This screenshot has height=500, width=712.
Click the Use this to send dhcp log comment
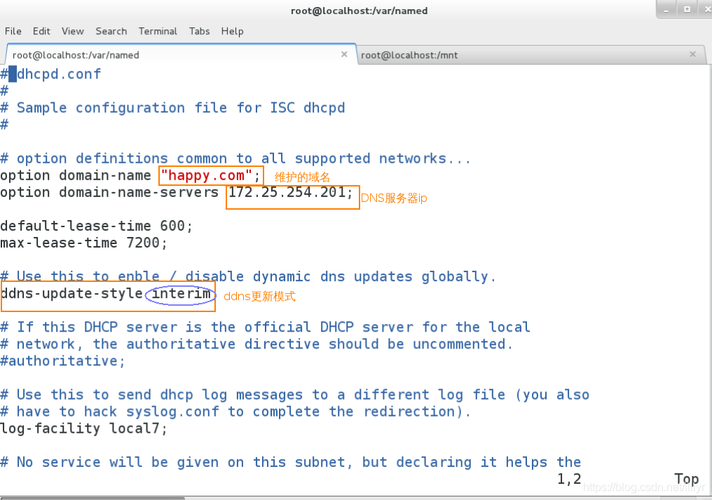(295, 395)
